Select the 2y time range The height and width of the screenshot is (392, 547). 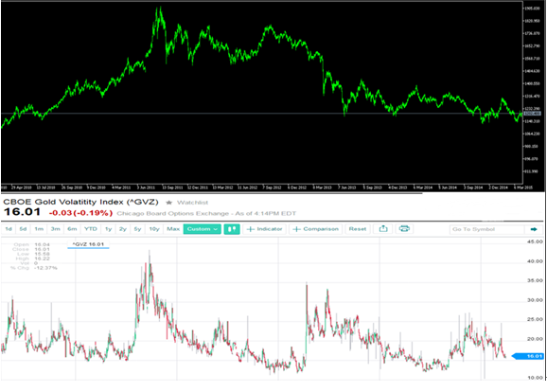pos(123,229)
